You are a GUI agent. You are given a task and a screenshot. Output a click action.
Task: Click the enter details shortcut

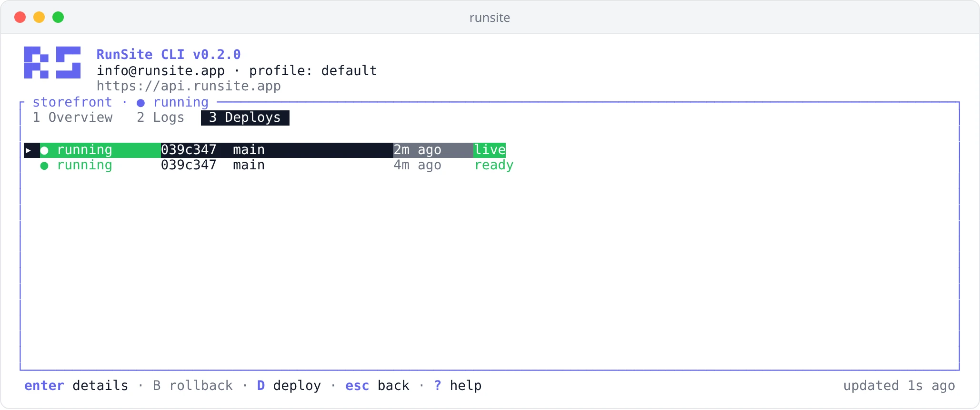click(x=76, y=386)
